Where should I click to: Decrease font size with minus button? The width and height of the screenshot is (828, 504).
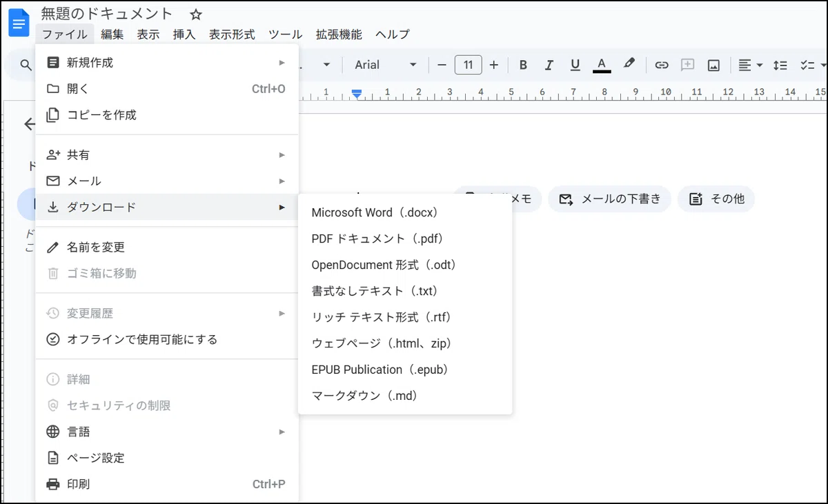(442, 65)
